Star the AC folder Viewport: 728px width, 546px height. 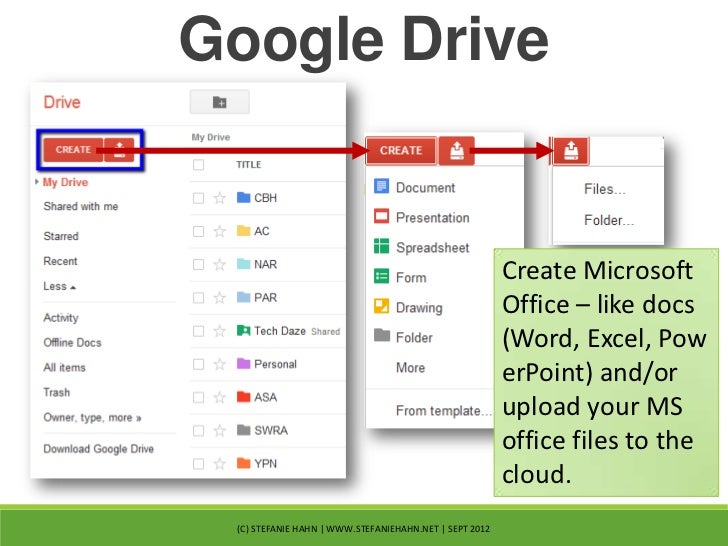coord(220,231)
